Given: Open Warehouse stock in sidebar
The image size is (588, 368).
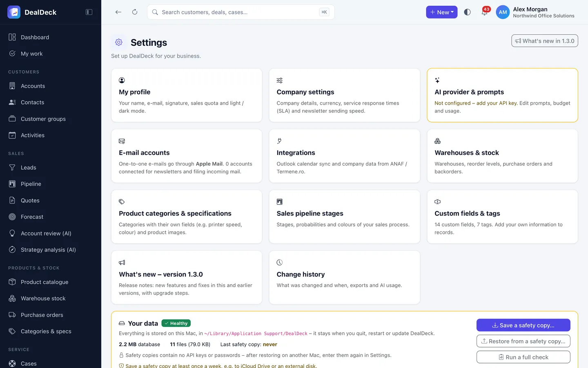Looking at the screenshot, I should pos(51,298).
